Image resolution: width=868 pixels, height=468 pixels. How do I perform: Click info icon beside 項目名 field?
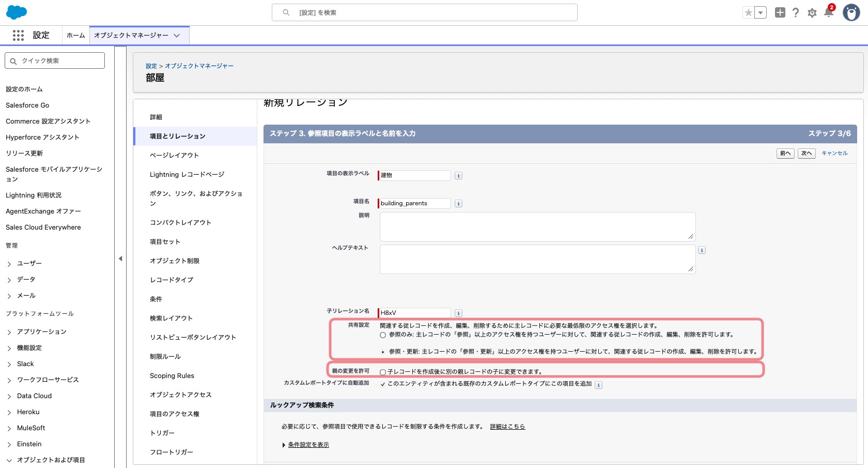(x=458, y=204)
